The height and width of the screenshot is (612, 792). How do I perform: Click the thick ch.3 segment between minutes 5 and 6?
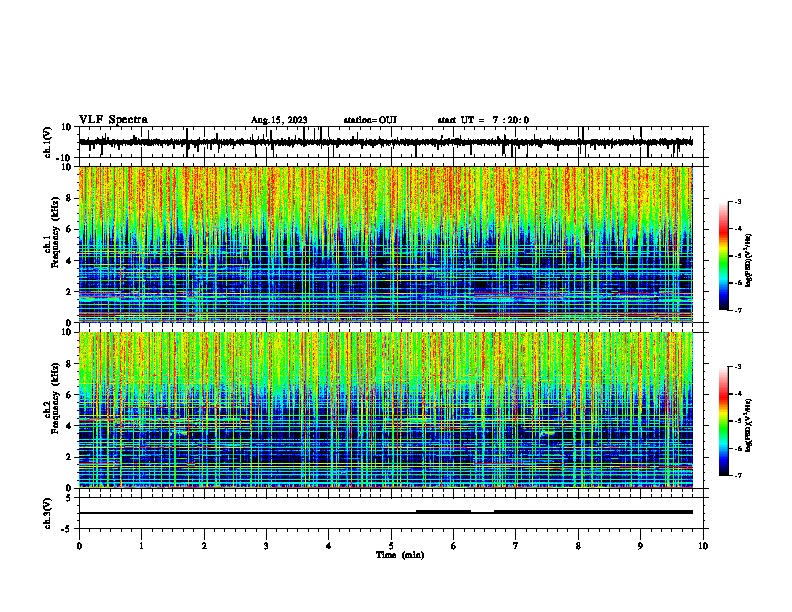pyautogui.click(x=443, y=512)
